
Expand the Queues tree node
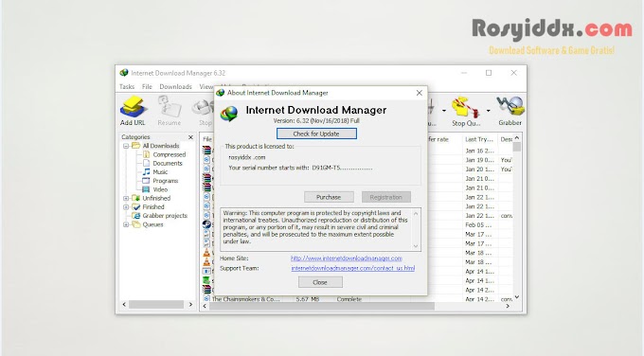126,224
